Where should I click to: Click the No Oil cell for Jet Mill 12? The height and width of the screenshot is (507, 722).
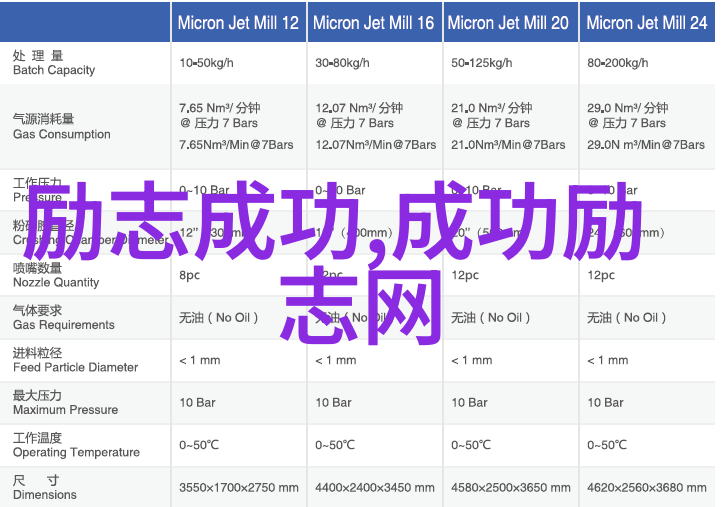tap(219, 317)
